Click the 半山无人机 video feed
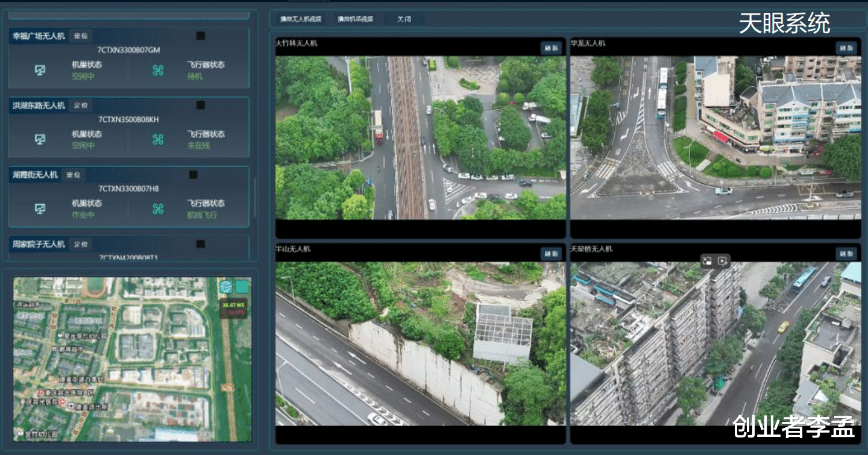 420,344
